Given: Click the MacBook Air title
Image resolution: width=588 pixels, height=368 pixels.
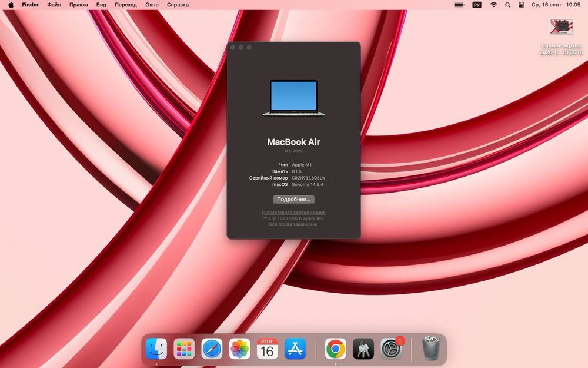Looking at the screenshot, I should [x=293, y=142].
